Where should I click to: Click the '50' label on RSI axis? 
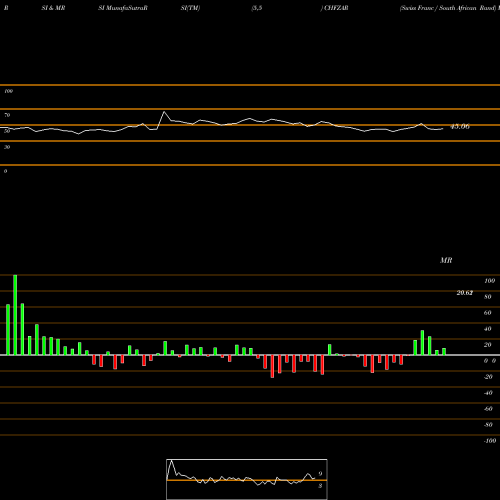click(7, 131)
